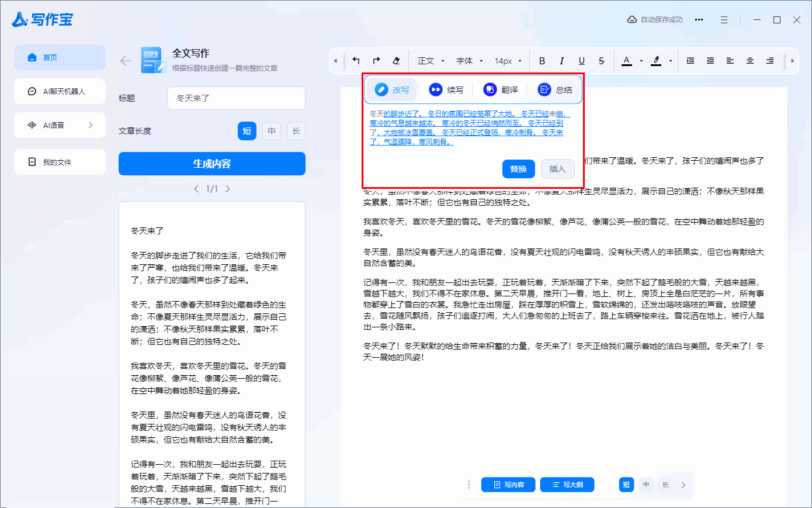Viewport: 812px width, 508px height.
Task: Click the 写大纲 button at bottom
Action: tap(567, 485)
